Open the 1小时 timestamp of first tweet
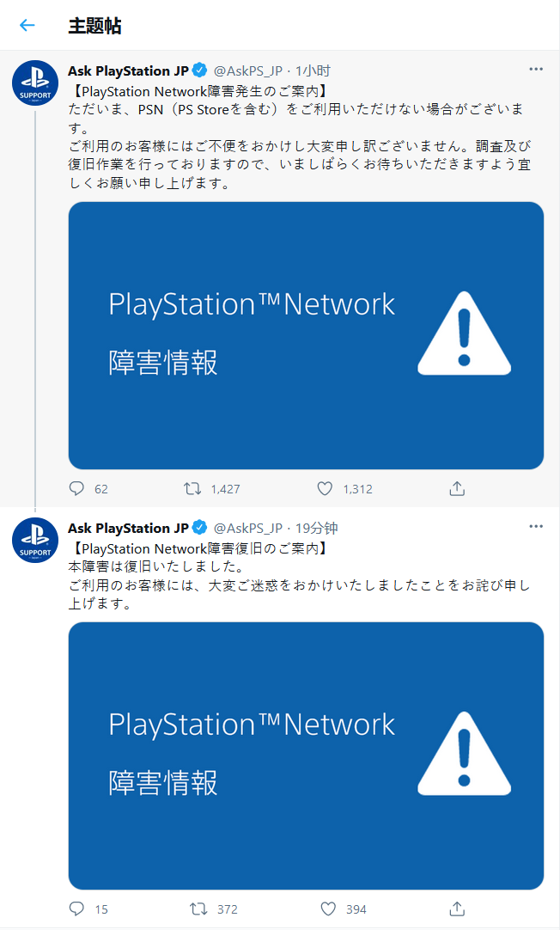 click(313, 70)
